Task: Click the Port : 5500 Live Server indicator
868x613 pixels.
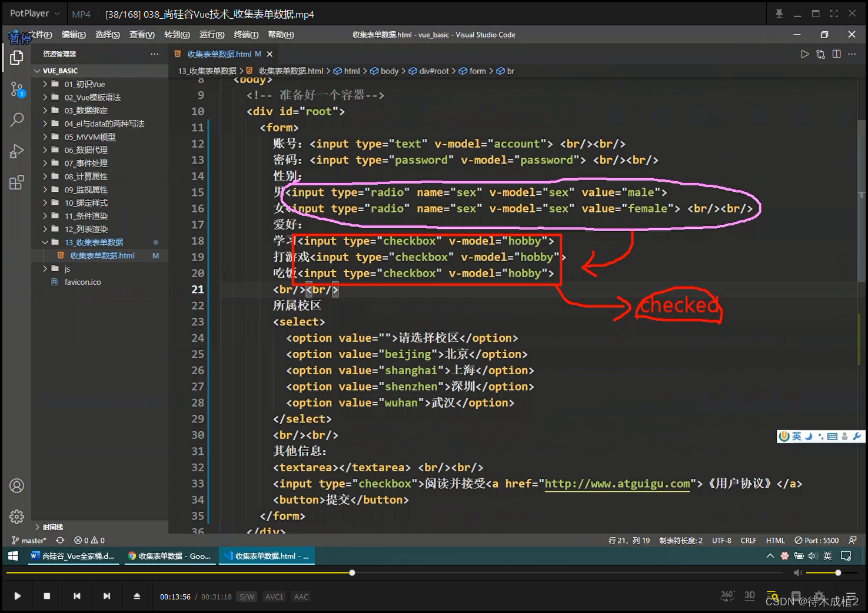Action: 816,540
